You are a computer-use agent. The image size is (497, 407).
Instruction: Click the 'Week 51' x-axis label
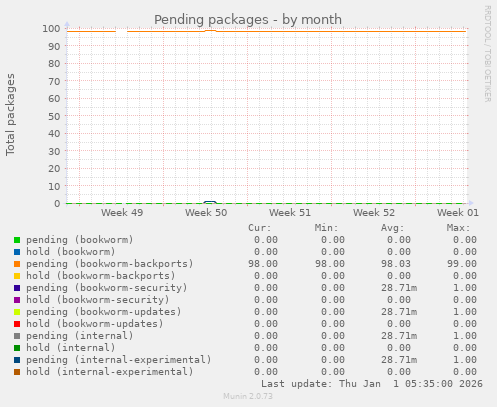coord(290,213)
